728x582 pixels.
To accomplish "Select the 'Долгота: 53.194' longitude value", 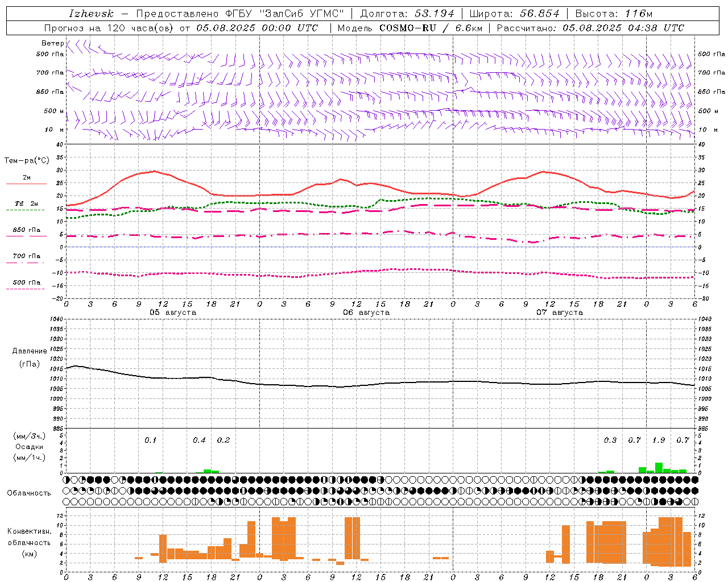I will 407,14.
